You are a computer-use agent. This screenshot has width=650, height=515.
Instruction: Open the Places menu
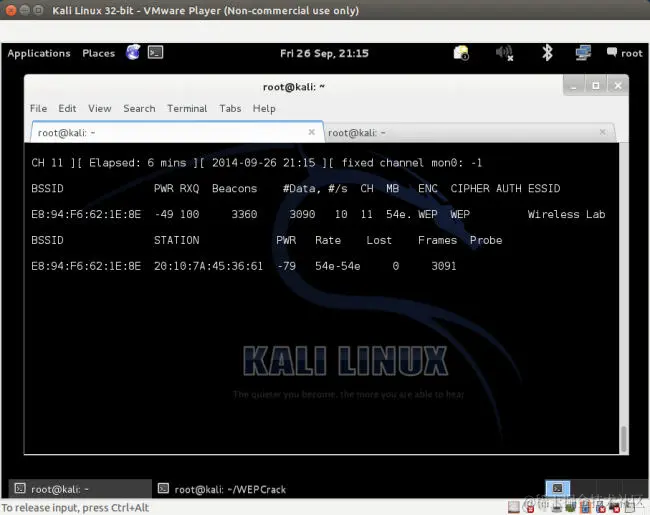[98, 53]
